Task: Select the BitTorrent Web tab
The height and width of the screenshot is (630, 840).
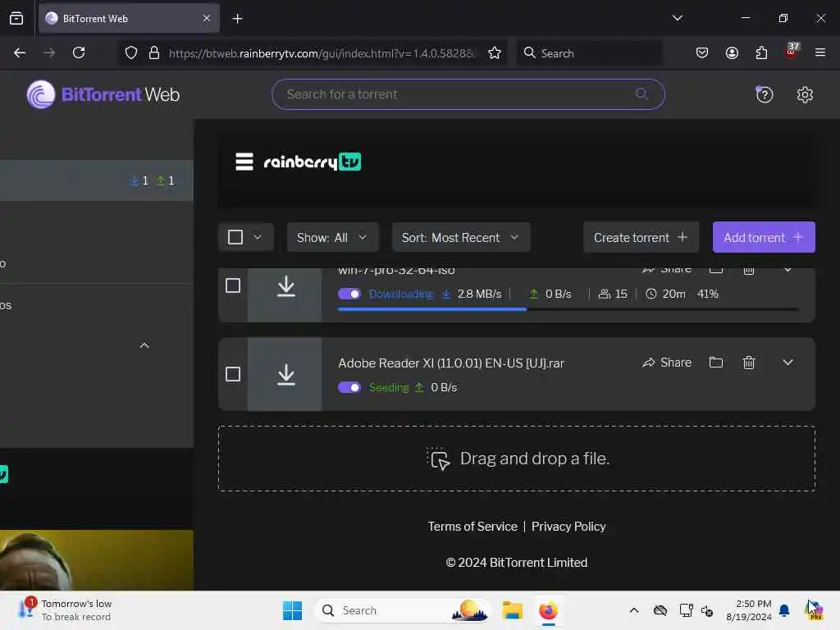Action: pos(129,18)
